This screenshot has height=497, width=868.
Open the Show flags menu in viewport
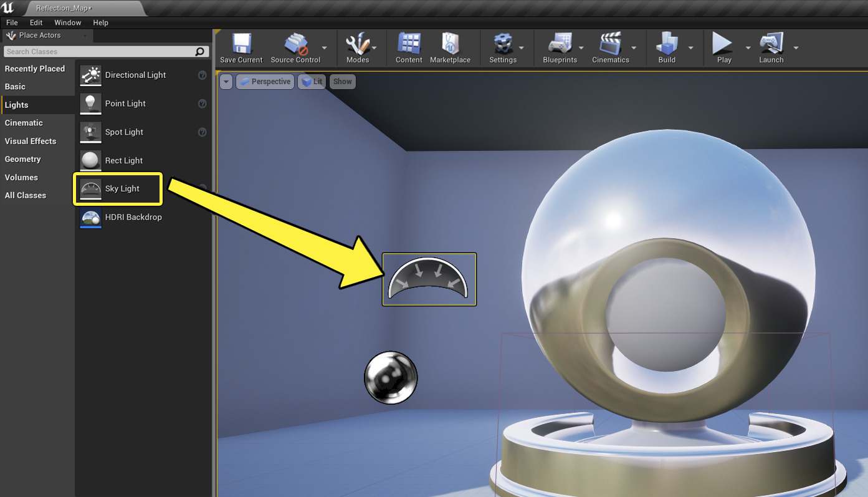point(342,81)
